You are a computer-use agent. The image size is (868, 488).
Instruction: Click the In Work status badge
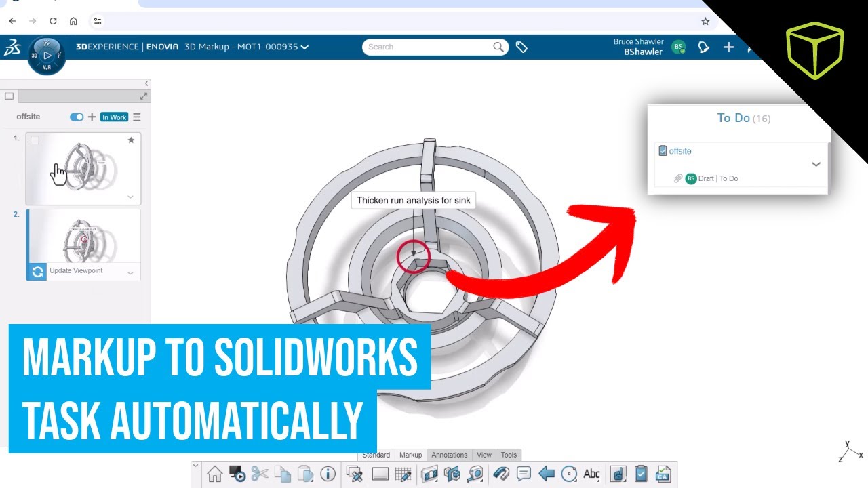pos(115,117)
